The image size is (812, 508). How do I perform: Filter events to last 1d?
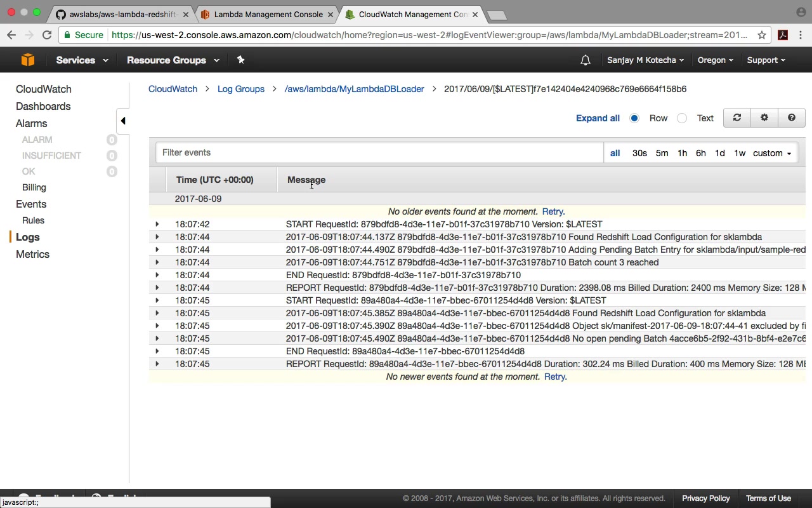point(719,153)
